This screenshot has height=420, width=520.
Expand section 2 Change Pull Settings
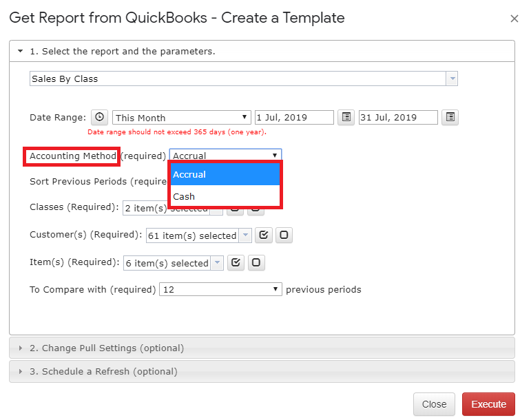(x=262, y=348)
